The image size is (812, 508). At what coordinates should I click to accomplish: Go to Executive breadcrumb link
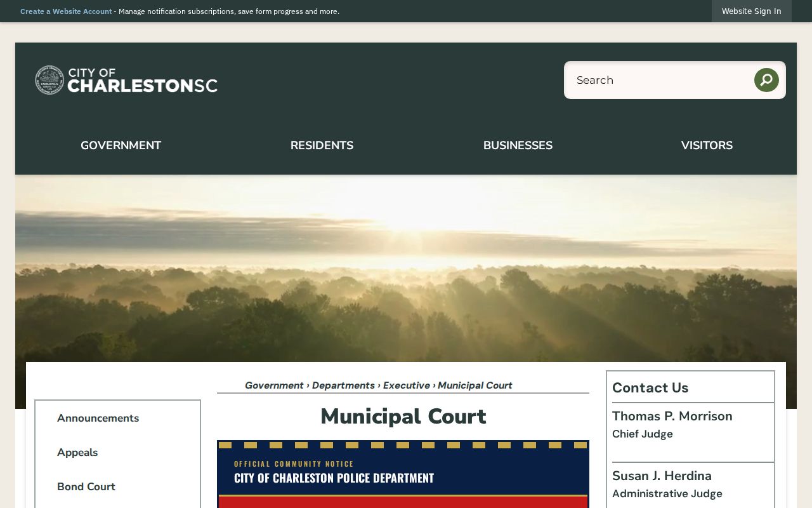pyautogui.click(x=406, y=385)
